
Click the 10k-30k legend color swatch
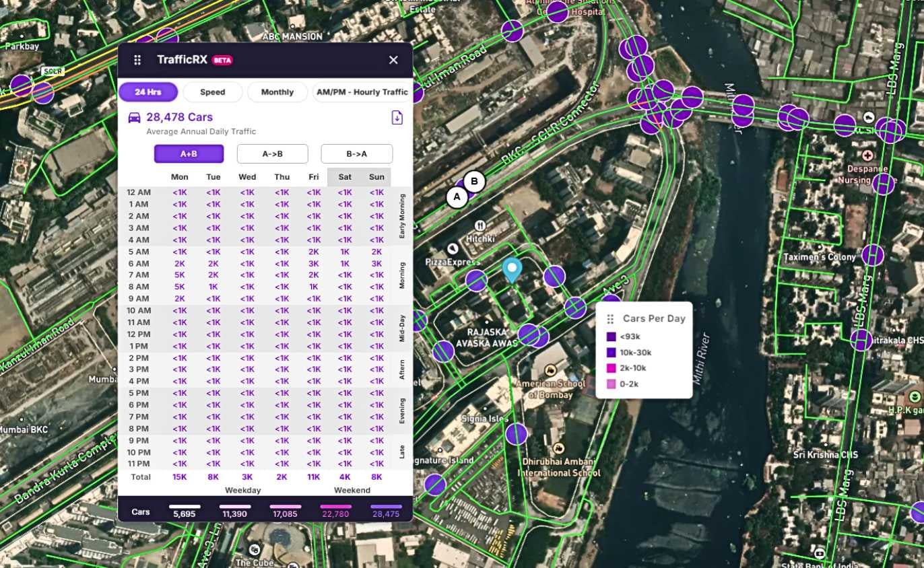point(612,352)
